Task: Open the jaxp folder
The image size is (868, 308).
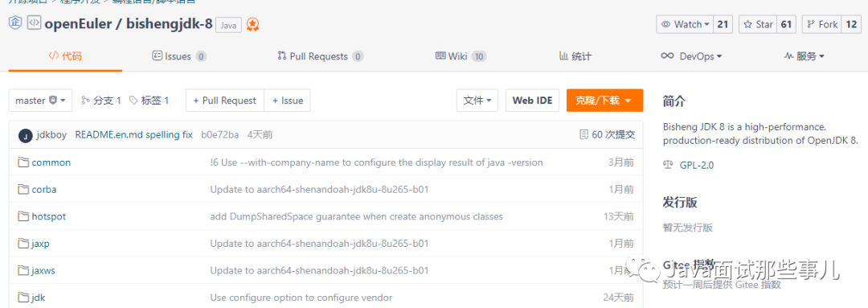Action: point(41,244)
